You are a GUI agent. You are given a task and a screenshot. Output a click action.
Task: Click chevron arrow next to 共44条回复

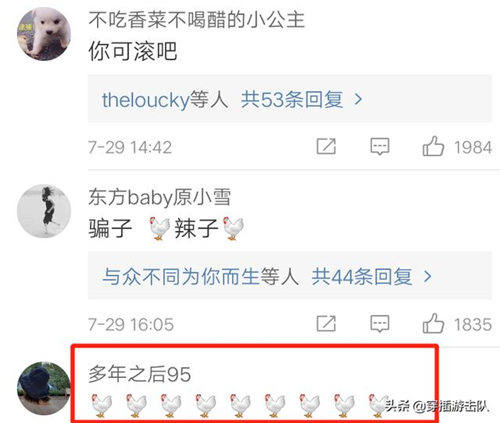tap(427, 276)
